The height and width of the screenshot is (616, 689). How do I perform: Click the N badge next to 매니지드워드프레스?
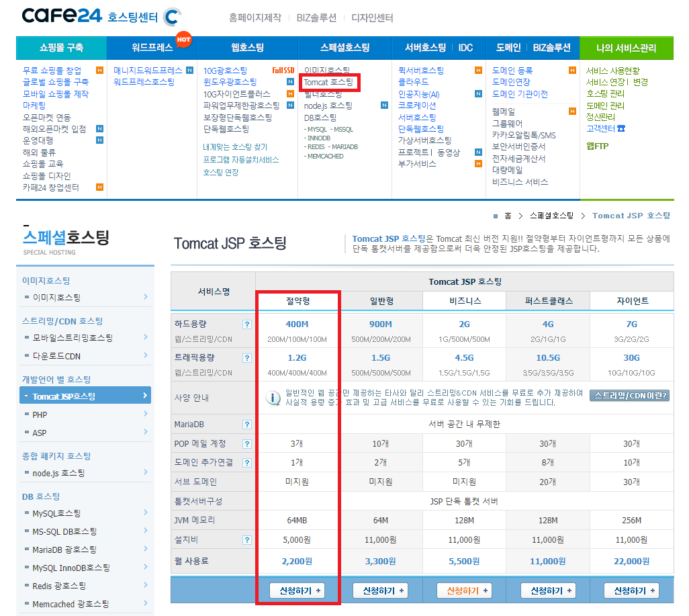[x=189, y=71]
